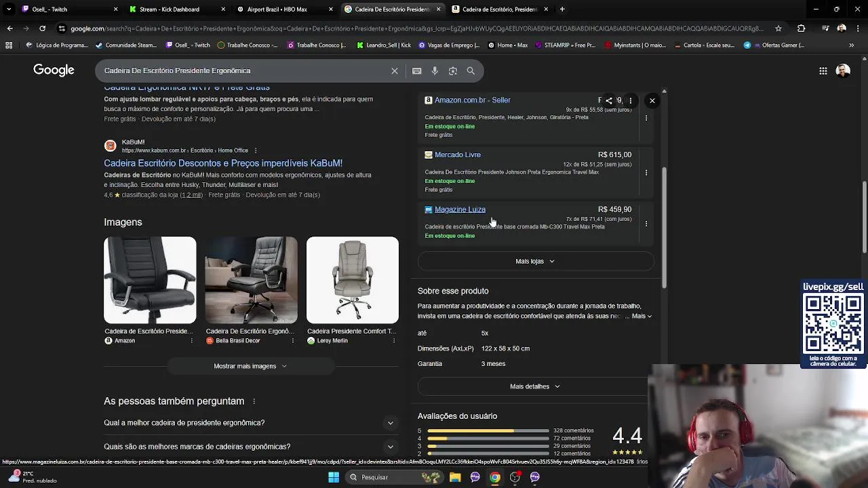Open options for Leroy Merlin image

pyautogui.click(x=394, y=340)
